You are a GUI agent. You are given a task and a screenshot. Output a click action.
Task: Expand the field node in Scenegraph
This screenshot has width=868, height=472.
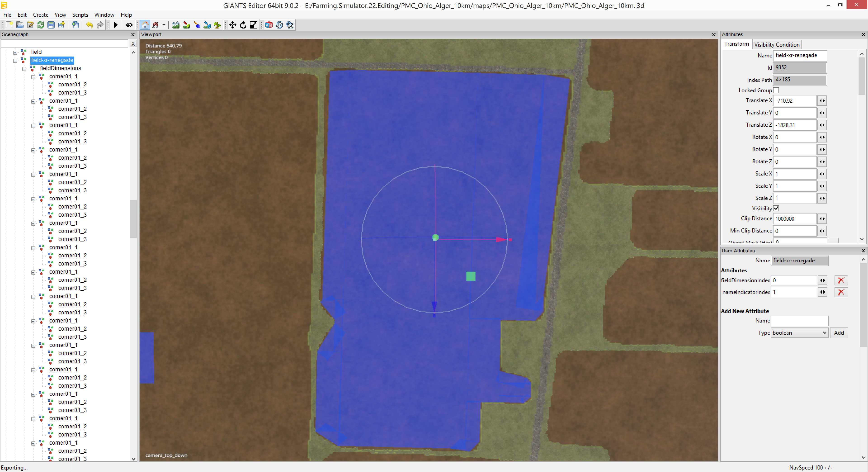[15, 52]
